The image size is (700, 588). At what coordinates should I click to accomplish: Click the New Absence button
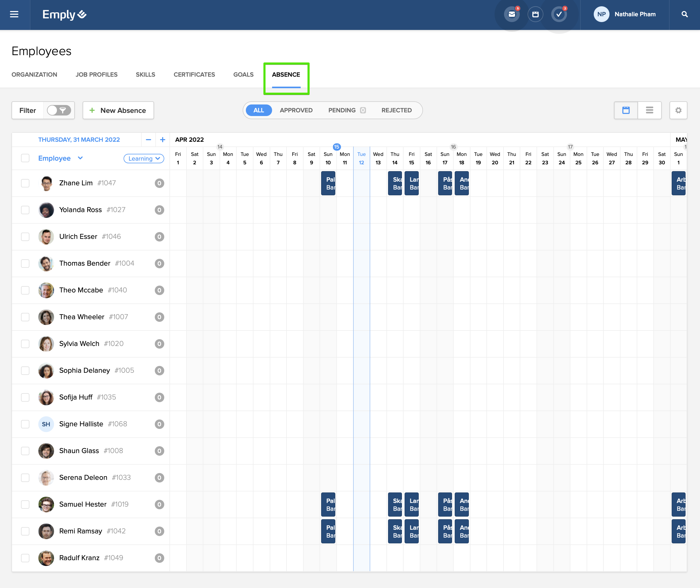click(118, 111)
